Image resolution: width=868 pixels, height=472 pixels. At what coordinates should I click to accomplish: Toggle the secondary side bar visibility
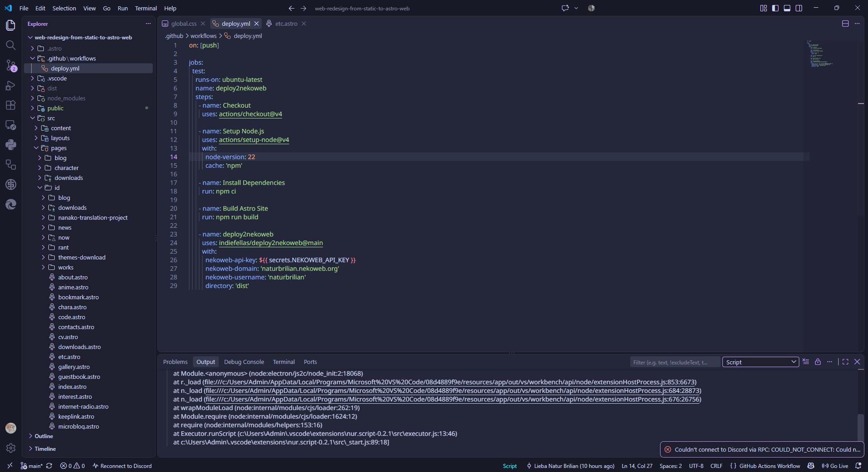coord(799,8)
